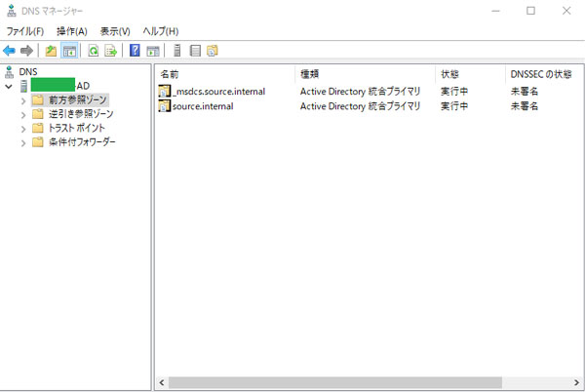Toggle the Show/Hide action pane icon

(x=153, y=51)
